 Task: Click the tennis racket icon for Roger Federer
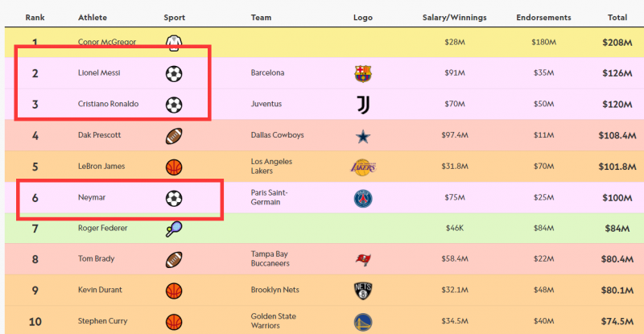click(x=173, y=229)
